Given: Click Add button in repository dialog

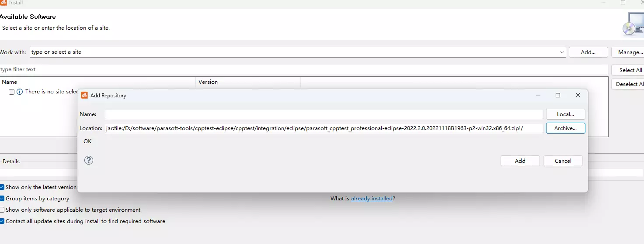Looking at the screenshot, I should point(520,161).
